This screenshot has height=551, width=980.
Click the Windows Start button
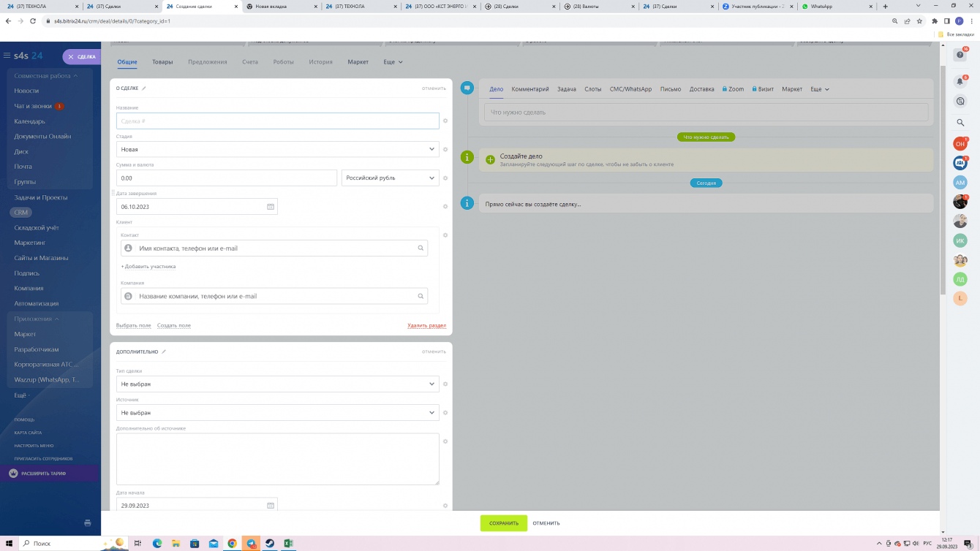point(9,544)
